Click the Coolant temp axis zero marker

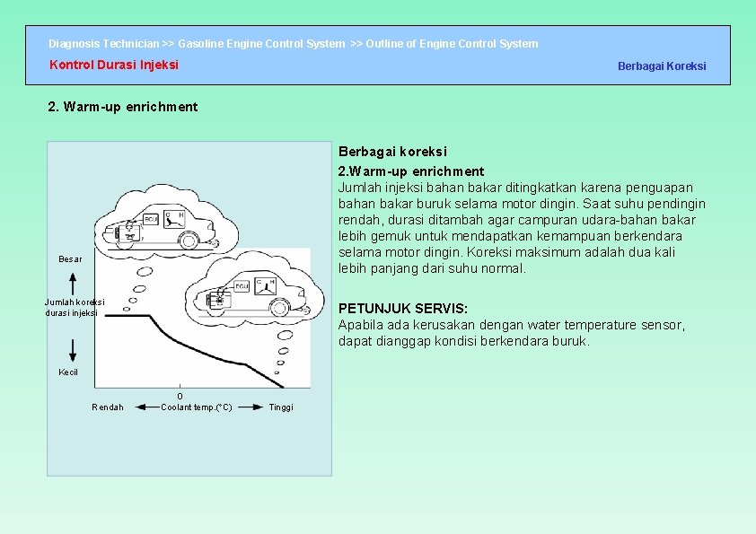coord(179,395)
